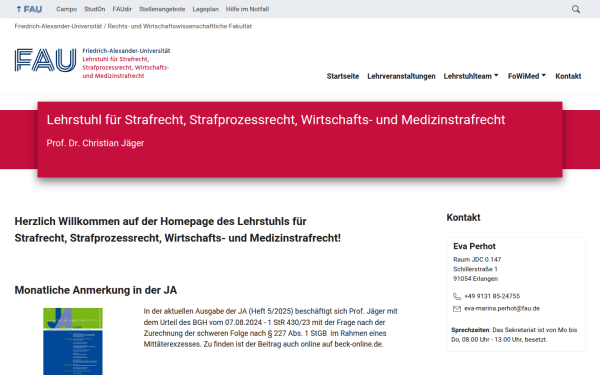
Task: Click phone number +49 9131 85-24755
Action: click(492, 296)
